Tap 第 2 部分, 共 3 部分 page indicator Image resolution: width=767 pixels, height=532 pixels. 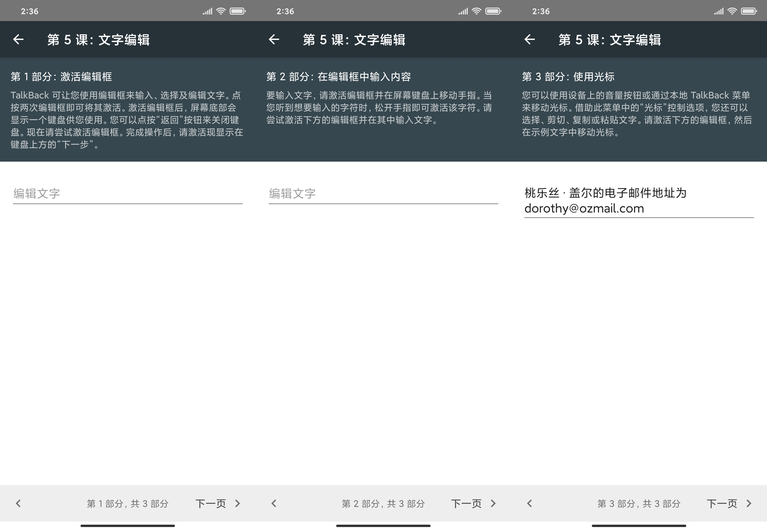pyautogui.click(x=383, y=503)
